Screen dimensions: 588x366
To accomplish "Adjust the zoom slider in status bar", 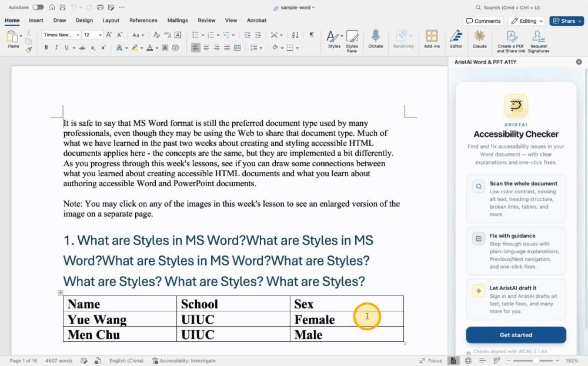I will 536,361.
